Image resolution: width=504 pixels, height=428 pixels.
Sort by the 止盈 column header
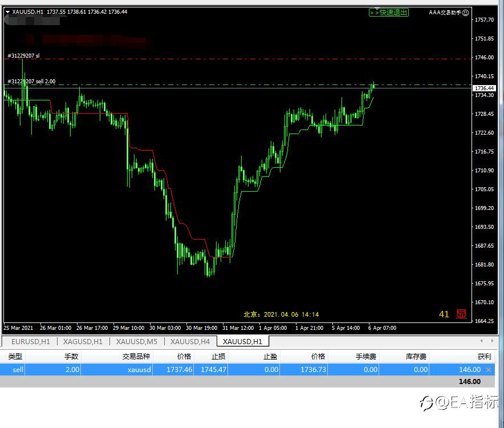pos(270,356)
